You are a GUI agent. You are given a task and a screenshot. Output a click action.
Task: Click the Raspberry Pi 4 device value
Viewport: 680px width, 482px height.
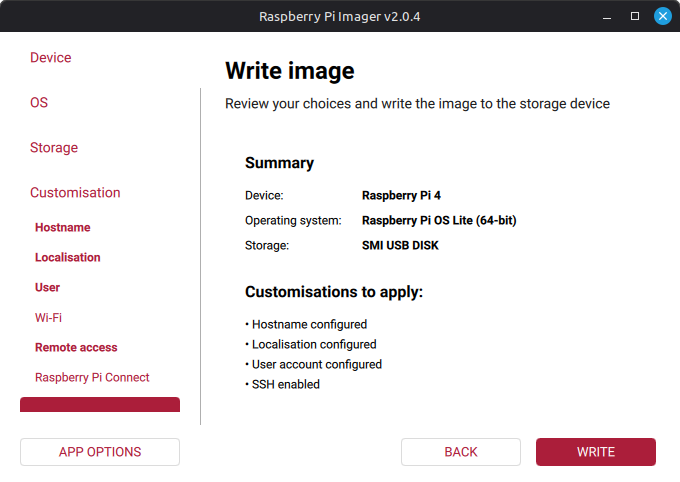402,196
